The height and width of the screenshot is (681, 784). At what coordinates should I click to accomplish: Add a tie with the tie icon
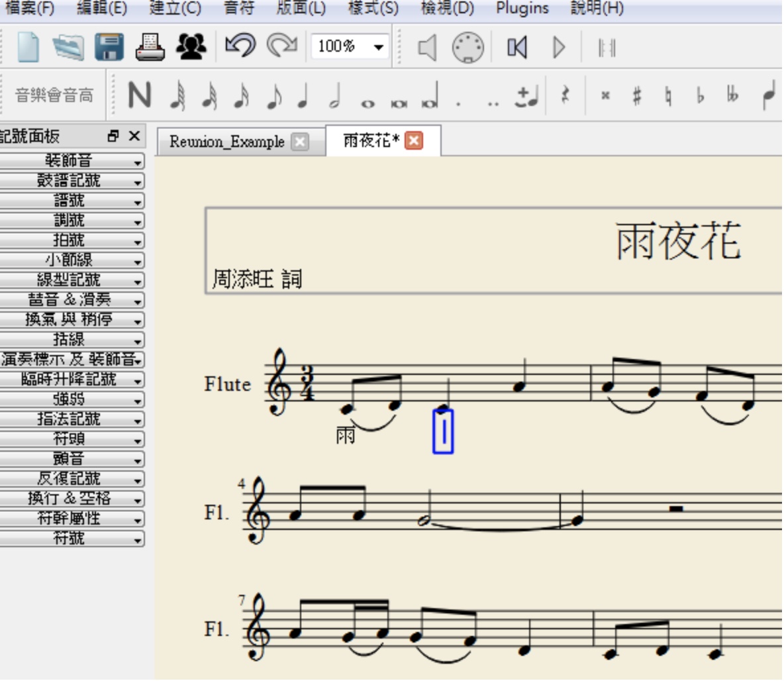pos(526,96)
